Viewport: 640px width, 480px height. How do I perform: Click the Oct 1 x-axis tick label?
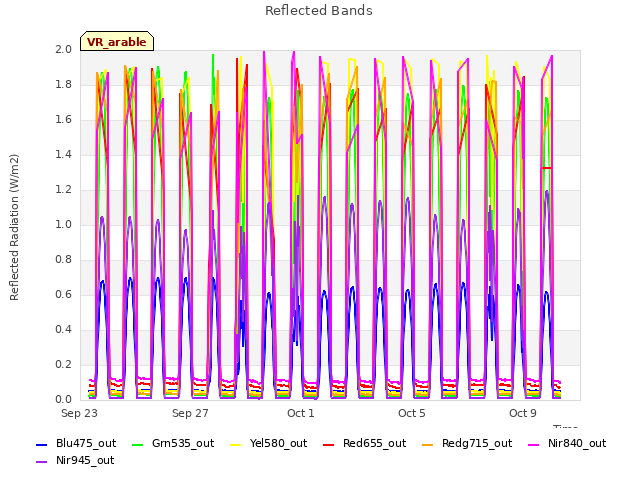[x=301, y=413]
